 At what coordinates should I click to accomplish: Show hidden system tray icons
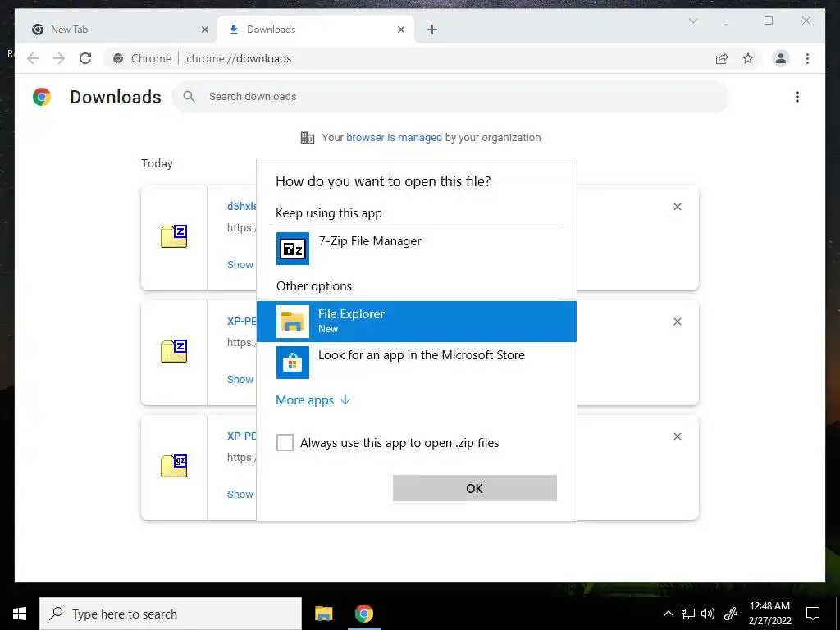click(668, 614)
